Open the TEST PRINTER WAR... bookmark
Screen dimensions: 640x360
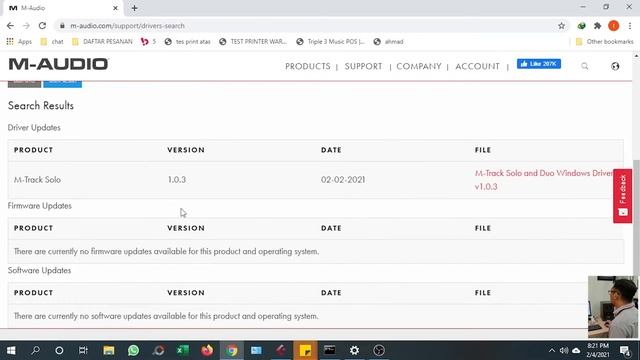pos(253,42)
